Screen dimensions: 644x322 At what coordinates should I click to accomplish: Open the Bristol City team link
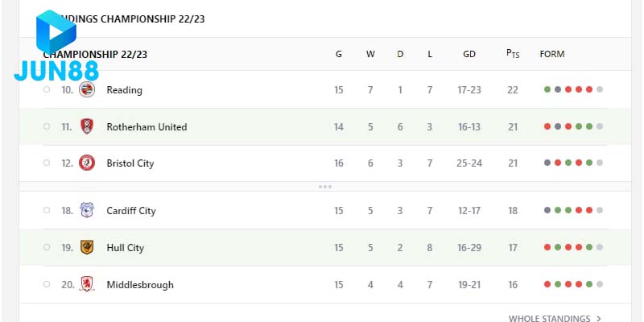pyautogui.click(x=130, y=163)
